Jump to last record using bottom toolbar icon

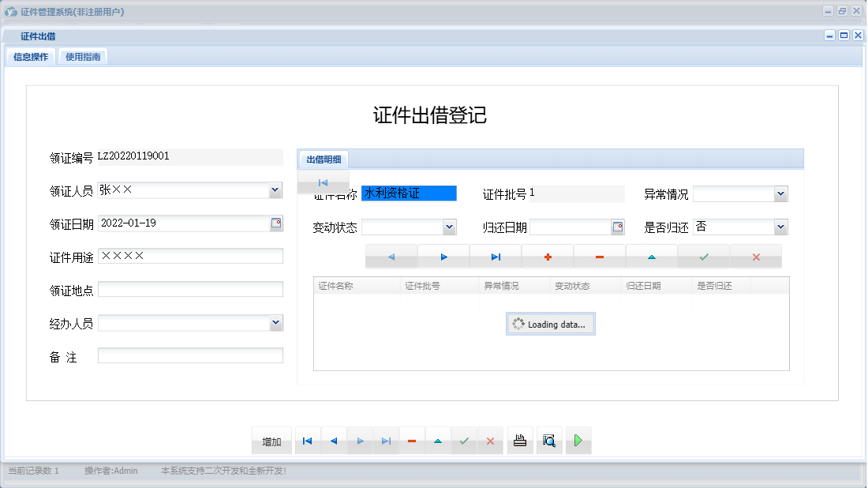386,441
